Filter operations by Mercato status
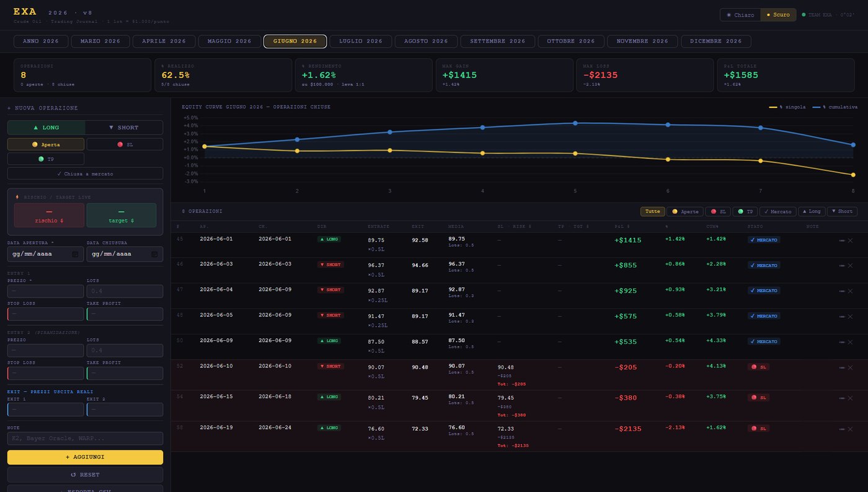This screenshot has width=868, height=492. [x=777, y=211]
